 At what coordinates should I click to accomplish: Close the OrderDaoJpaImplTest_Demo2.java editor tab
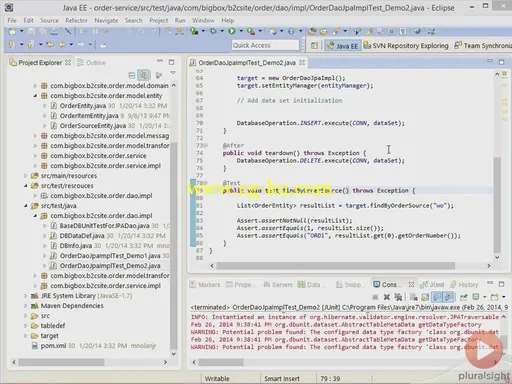point(302,62)
